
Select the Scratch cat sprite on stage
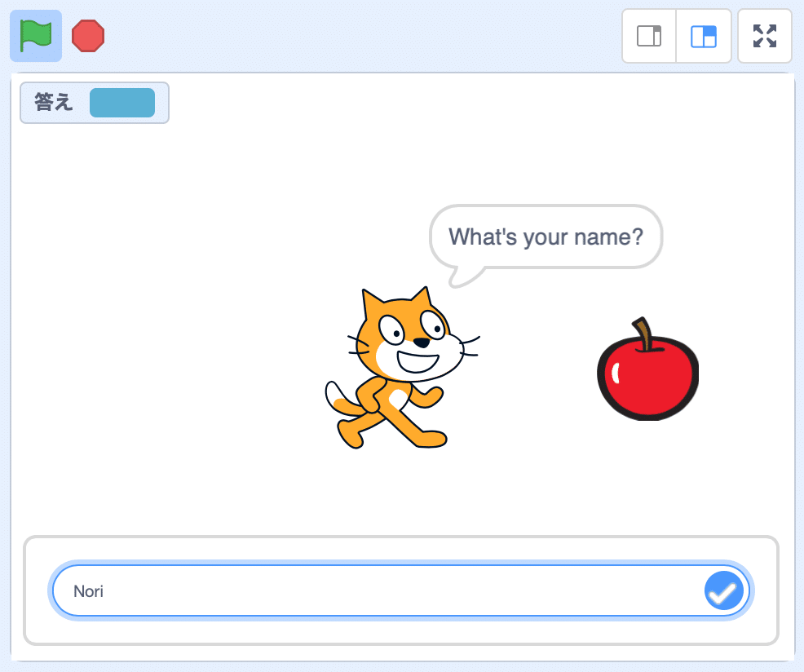tap(403, 368)
